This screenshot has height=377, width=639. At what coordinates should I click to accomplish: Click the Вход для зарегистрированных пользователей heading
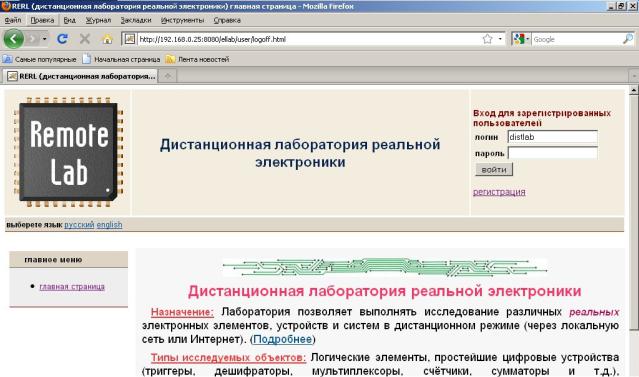[542, 118]
